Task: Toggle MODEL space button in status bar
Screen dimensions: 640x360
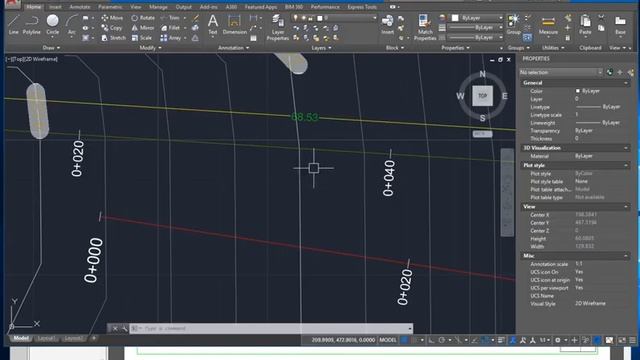Action: coord(388,340)
